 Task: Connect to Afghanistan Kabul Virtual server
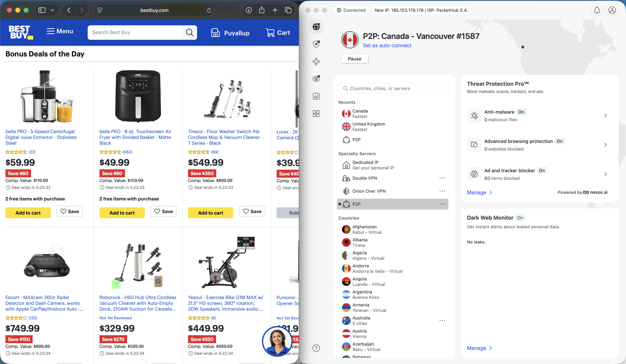[392, 230]
